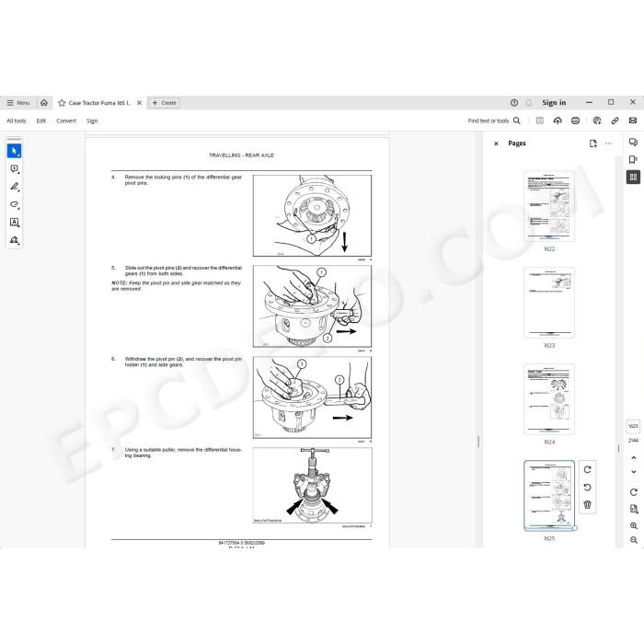Go to the next page arrow
The image size is (644, 644).
(633, 471)
